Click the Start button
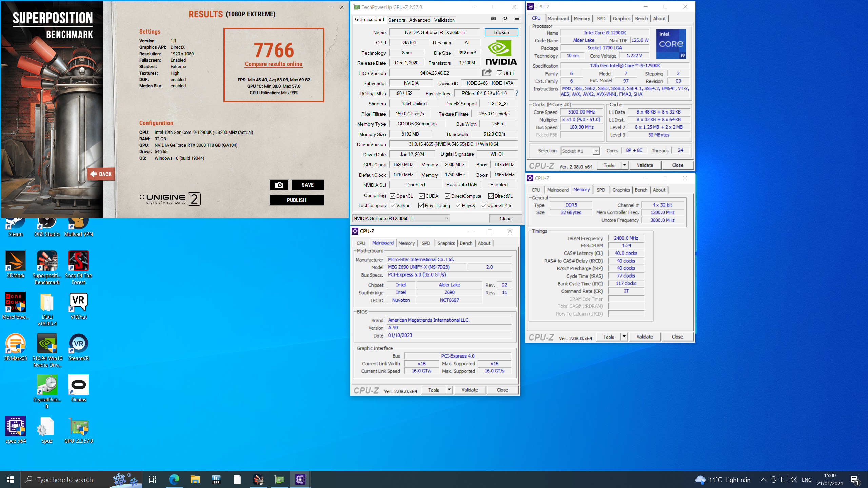This screenshot has height=488, width=868. coord(10,480)
